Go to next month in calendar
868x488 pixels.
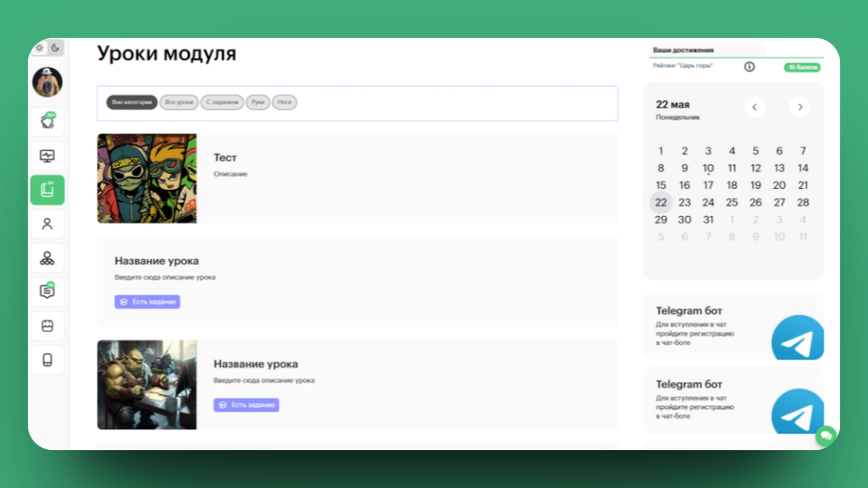pyautogui.click(x=798, y=108)
